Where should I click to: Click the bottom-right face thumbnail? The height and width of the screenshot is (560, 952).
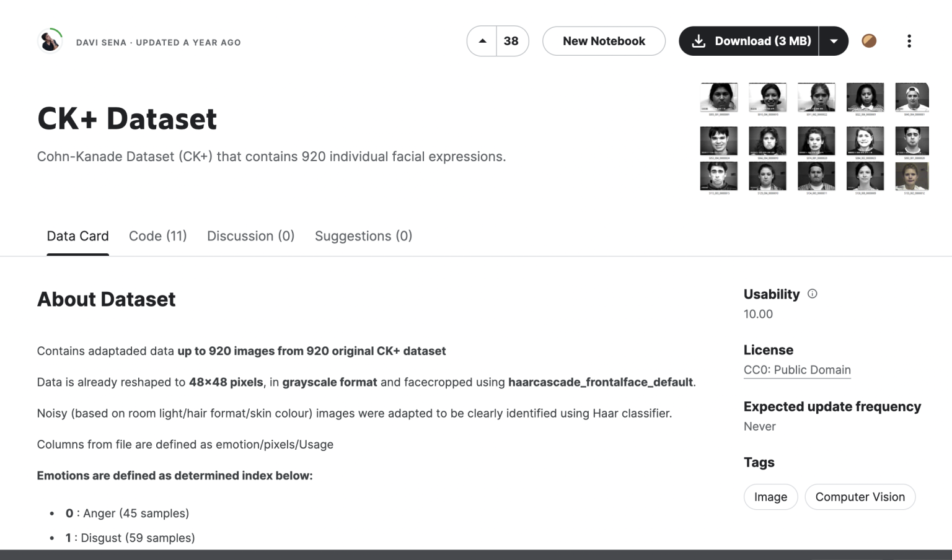(912, 177)
